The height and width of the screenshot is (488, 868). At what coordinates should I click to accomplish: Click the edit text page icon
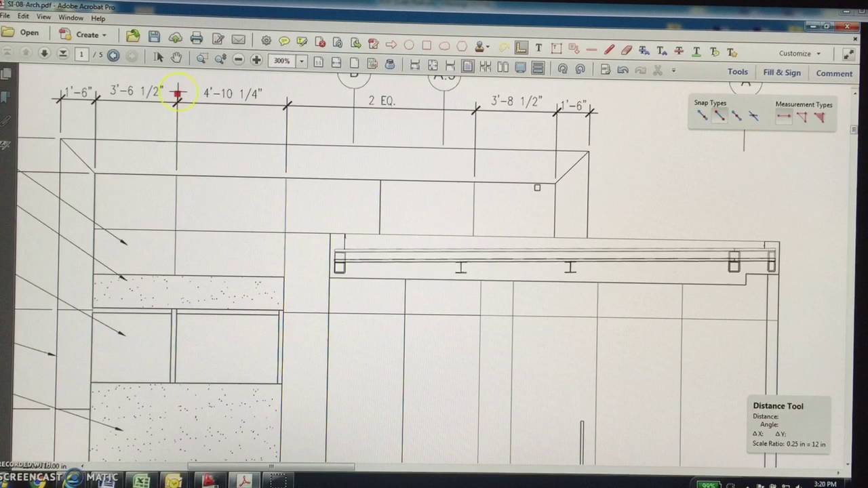[218, 39]
